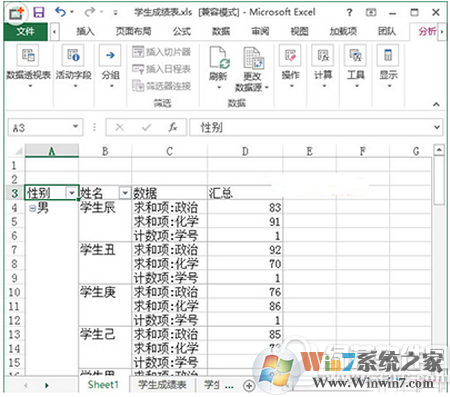450x397 pixels.
Task: Open the 数据透视表 (PivotTable) button
Action: (28, 67)
